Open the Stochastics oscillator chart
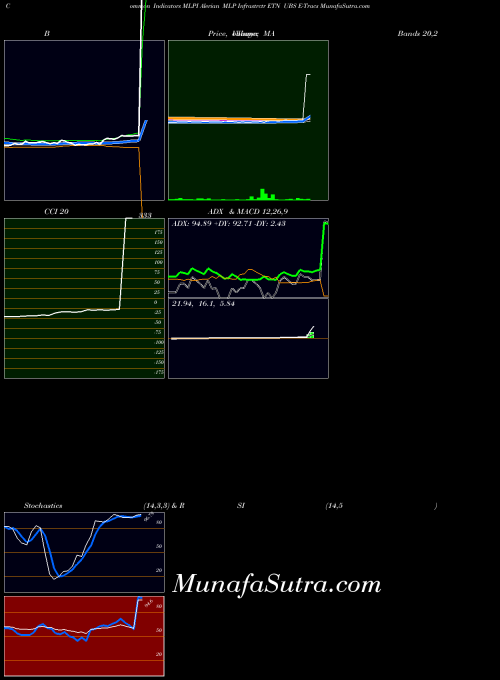The image size is (500, 680). point(85,552)
